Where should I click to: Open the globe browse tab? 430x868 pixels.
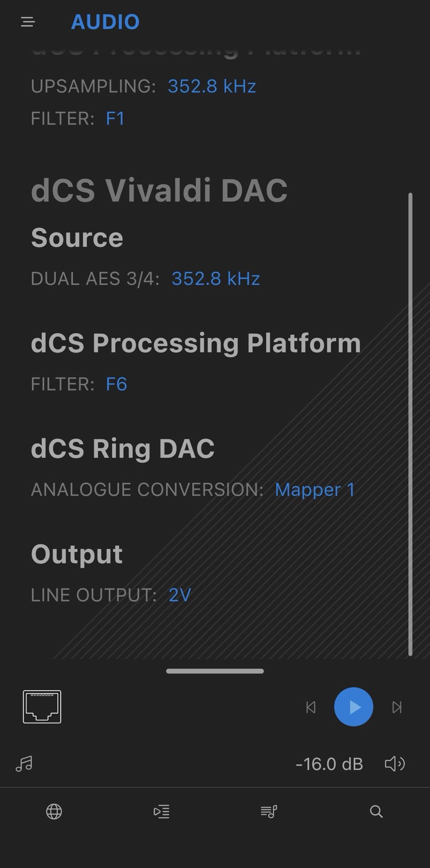54,812
